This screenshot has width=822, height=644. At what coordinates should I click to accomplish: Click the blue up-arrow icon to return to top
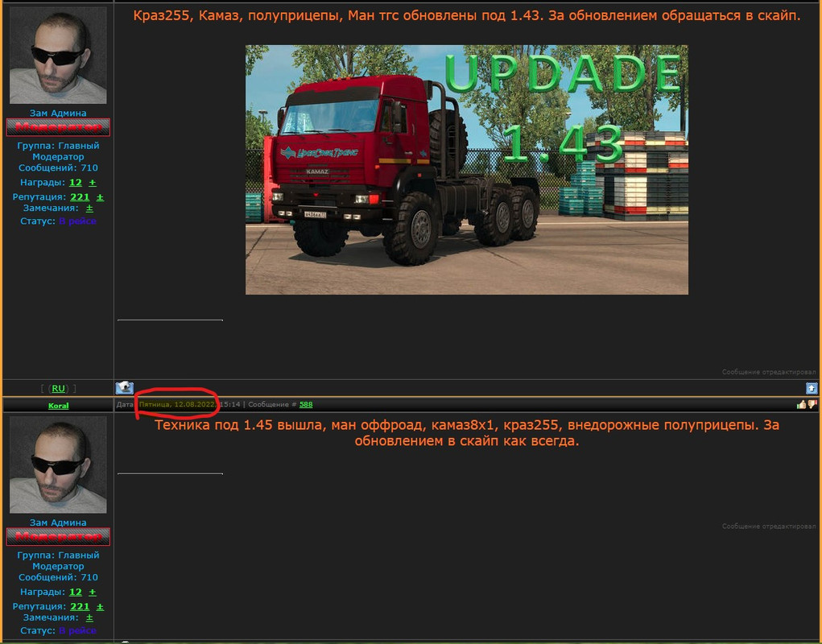(811, 388)
